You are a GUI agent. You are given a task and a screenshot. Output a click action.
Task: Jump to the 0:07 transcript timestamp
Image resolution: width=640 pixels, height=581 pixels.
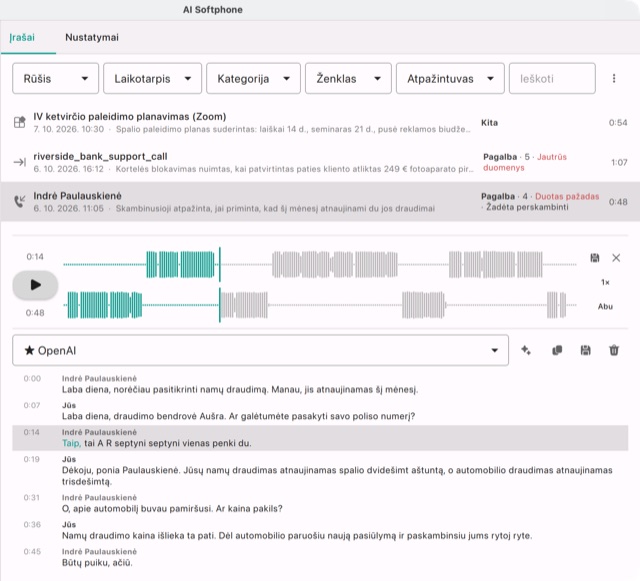32,405
